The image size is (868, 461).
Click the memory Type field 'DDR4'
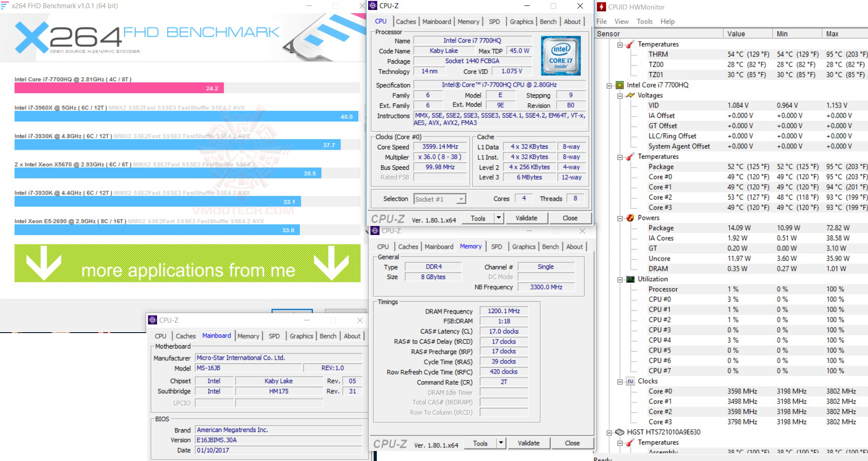pos(434,267)
